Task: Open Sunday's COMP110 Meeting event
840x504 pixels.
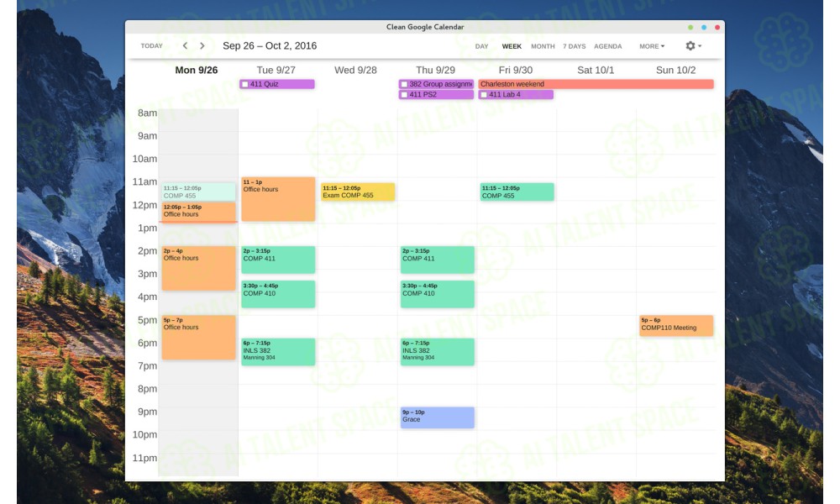Action: 676,326
